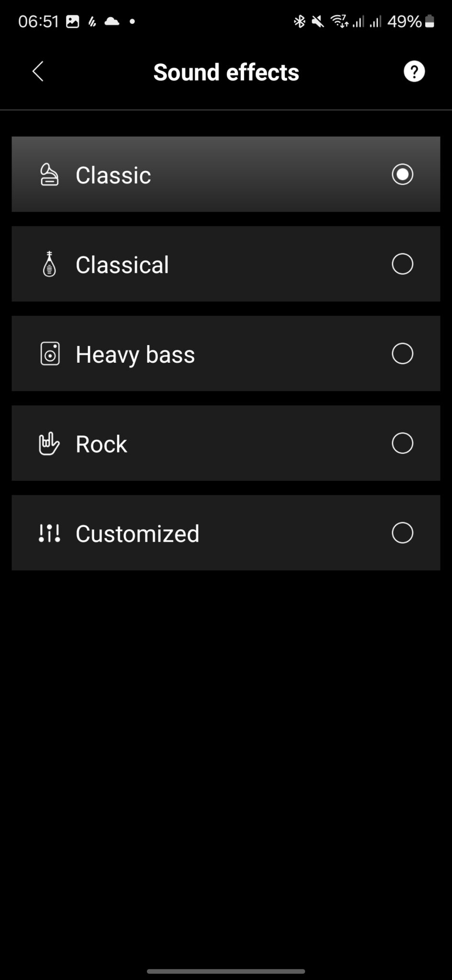This screenshot has height=980, width=452.
Task: Tap the speaker icon beside Heavy bass
Action: (x=50, y=354)
